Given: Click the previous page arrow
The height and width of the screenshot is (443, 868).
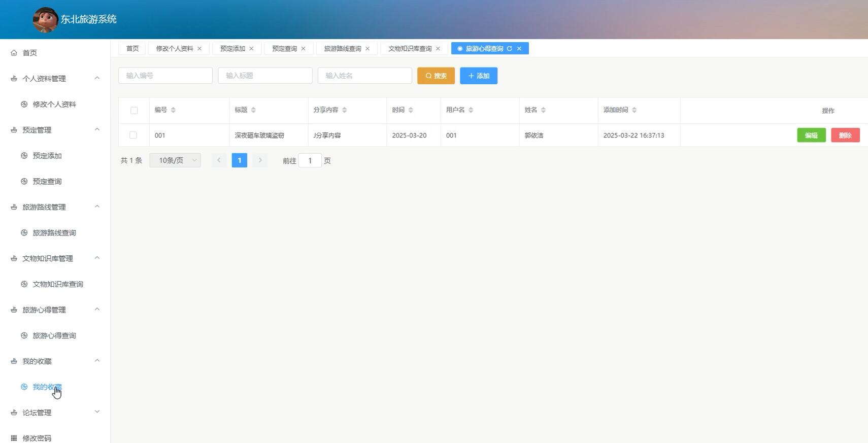Looking at the screenshot, I should point(219,160).
